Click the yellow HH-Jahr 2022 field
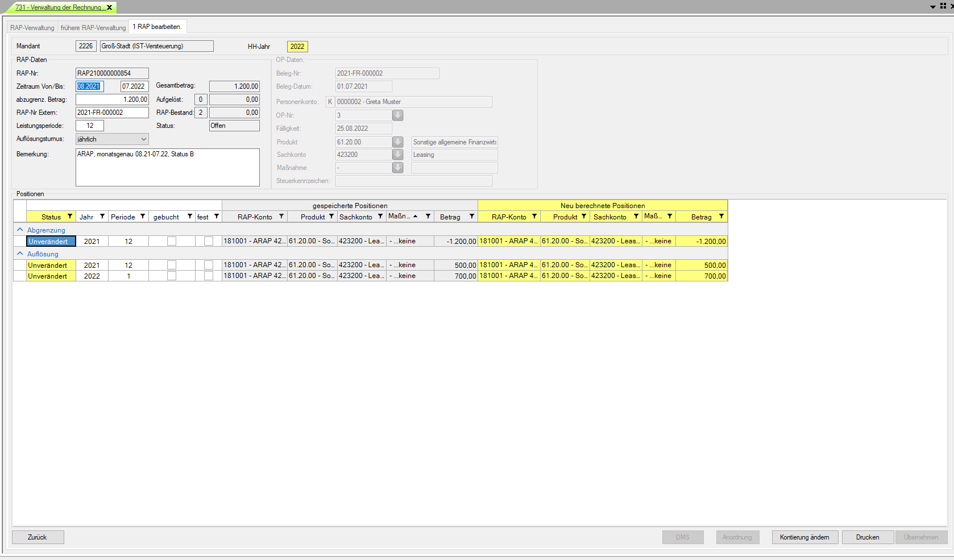 click(x=297, y=47)
